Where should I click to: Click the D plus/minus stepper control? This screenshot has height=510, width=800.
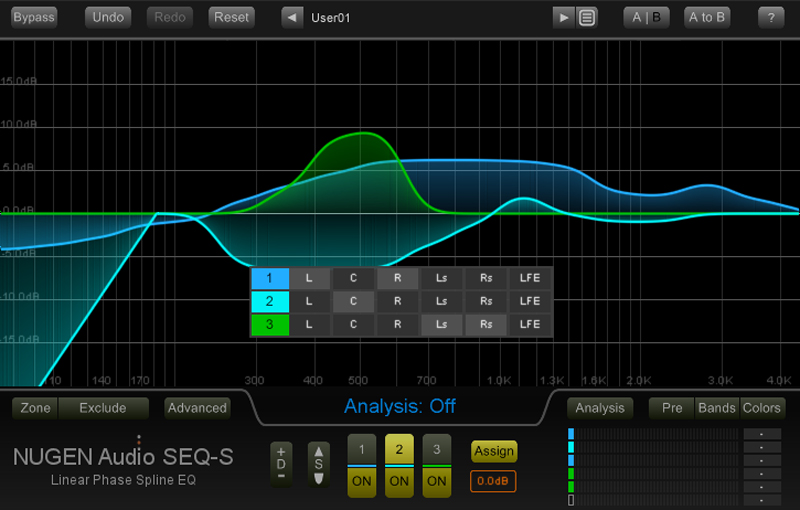coord(281,464)
